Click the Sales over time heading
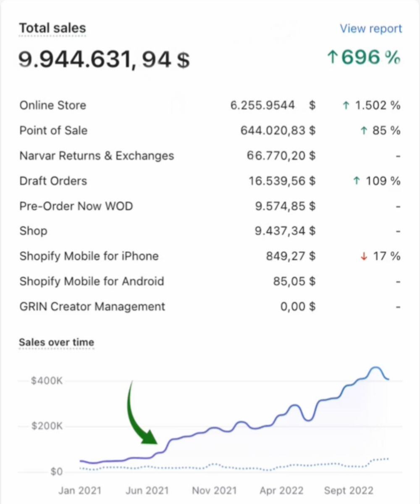Viewport: 420px width, 504px height. coord(56,342)
